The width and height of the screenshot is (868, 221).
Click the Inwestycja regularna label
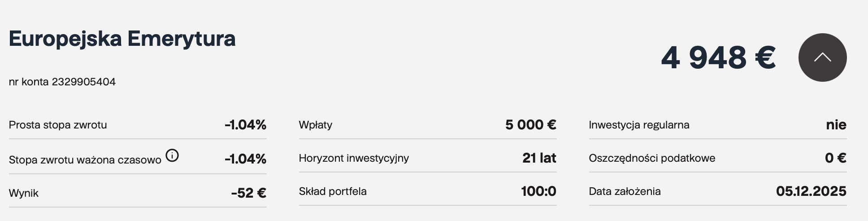click(639, 125)
